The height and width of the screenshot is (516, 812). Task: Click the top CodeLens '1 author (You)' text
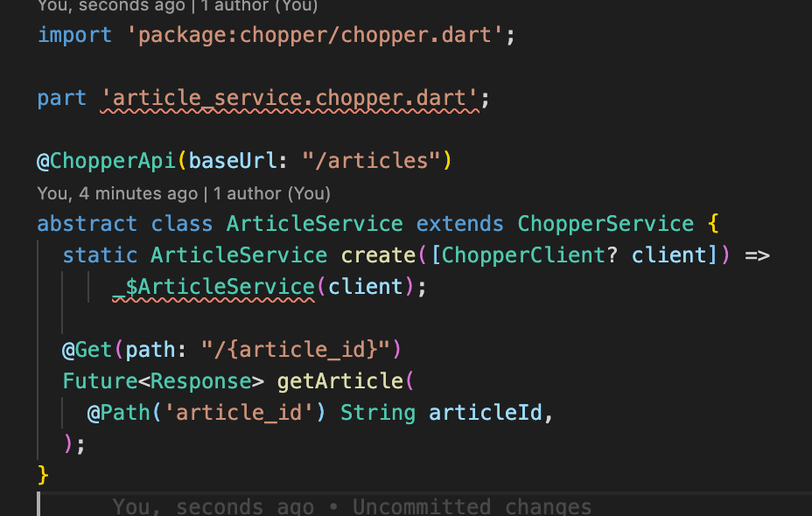pyautogui.click(x=258, y=6)
